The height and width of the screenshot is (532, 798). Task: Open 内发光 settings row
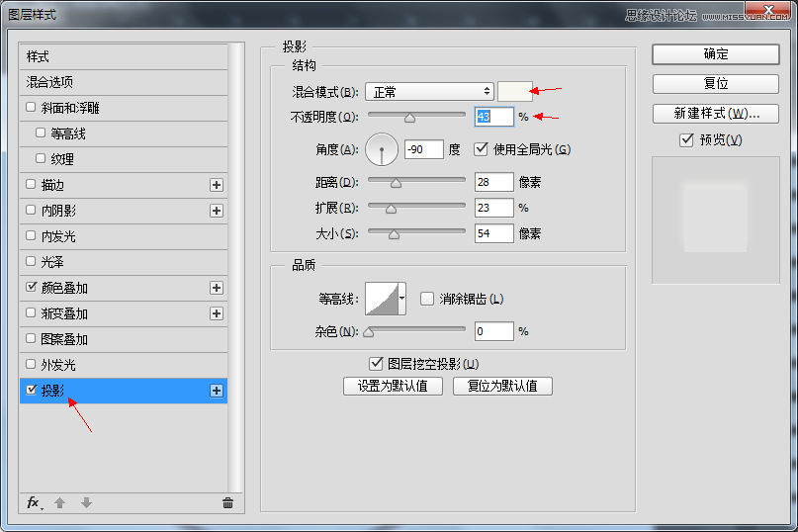point(124,236)
